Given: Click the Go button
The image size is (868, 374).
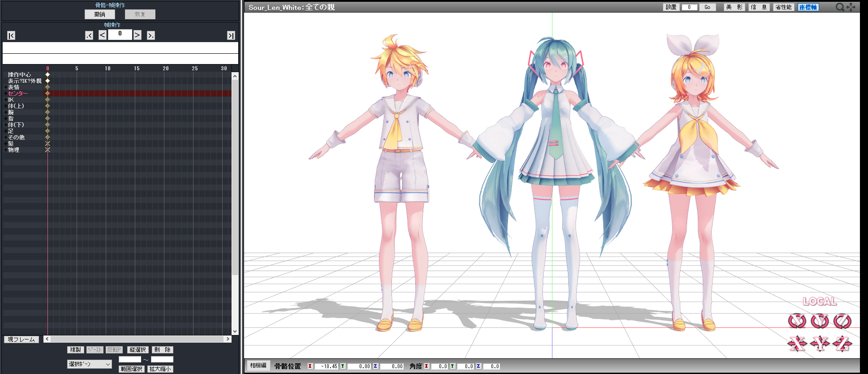Looking at the screenshot, I should point(707,7).
